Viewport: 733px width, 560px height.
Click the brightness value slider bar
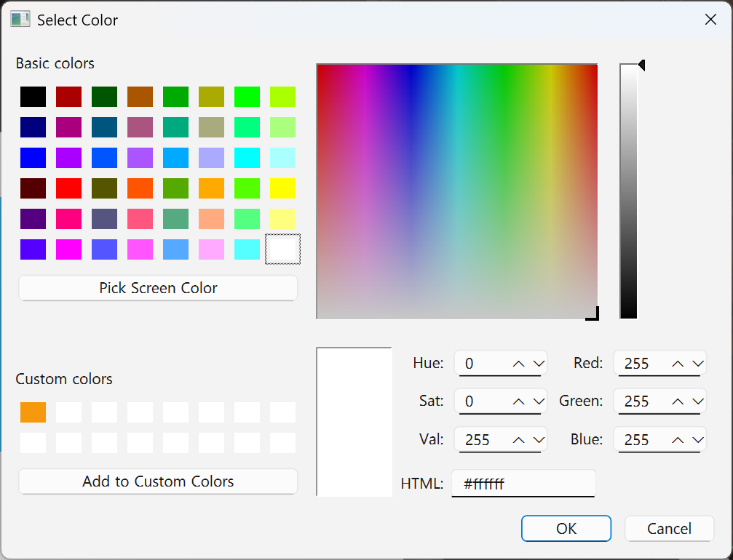[x=628, y=192]
